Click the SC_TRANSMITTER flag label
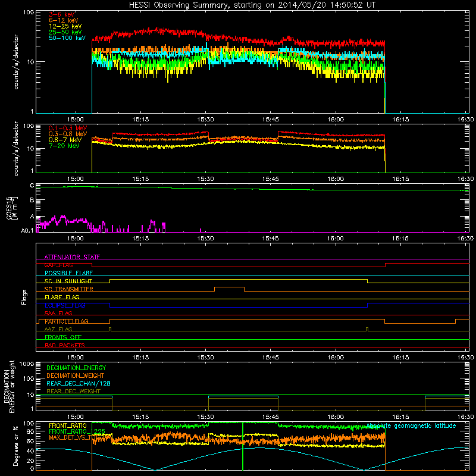This screenshot has width=476, height=476. [69, 289]
